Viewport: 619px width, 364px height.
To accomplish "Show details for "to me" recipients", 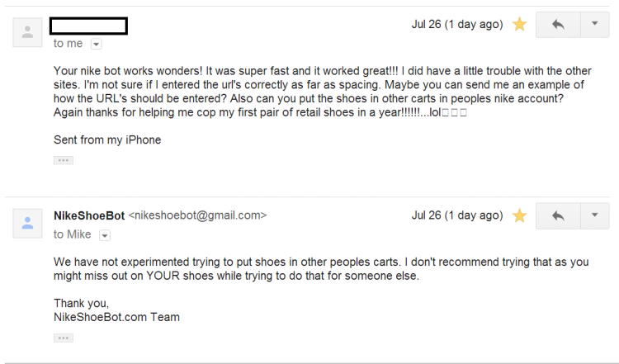I will pos(97,44).
